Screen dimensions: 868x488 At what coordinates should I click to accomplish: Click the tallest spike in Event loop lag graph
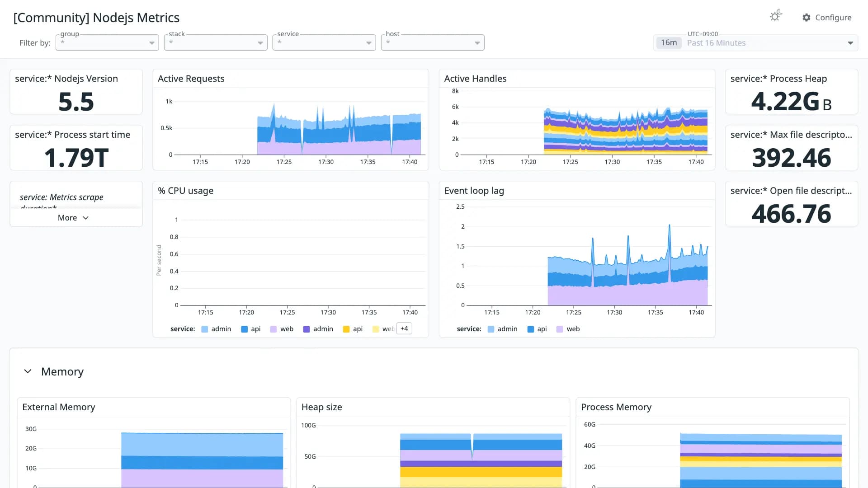coord(670,225)
